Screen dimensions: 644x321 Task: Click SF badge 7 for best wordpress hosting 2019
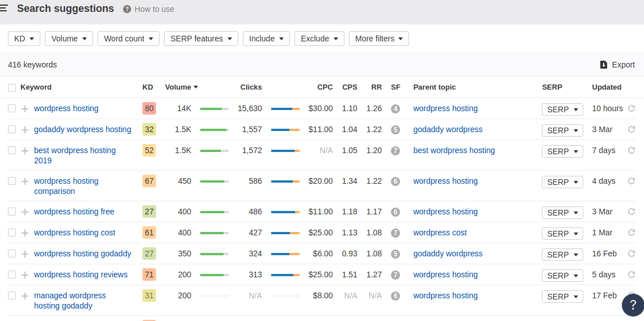[x=395, y=151]
